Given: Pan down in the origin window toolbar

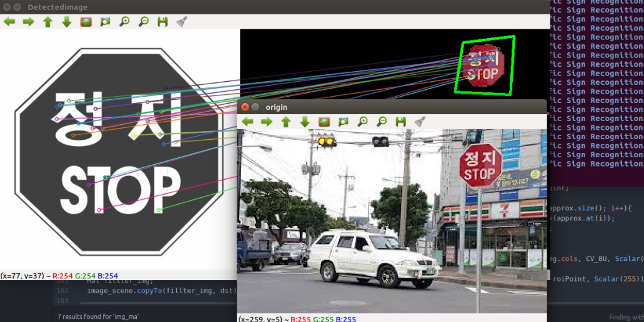Looking at the screenshot, I should (x=305, y=122).
